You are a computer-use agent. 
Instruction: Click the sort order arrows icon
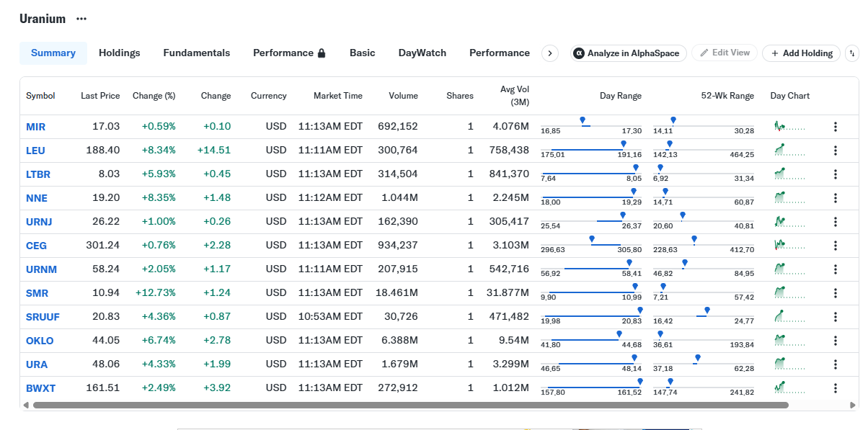tap(852, 53)
